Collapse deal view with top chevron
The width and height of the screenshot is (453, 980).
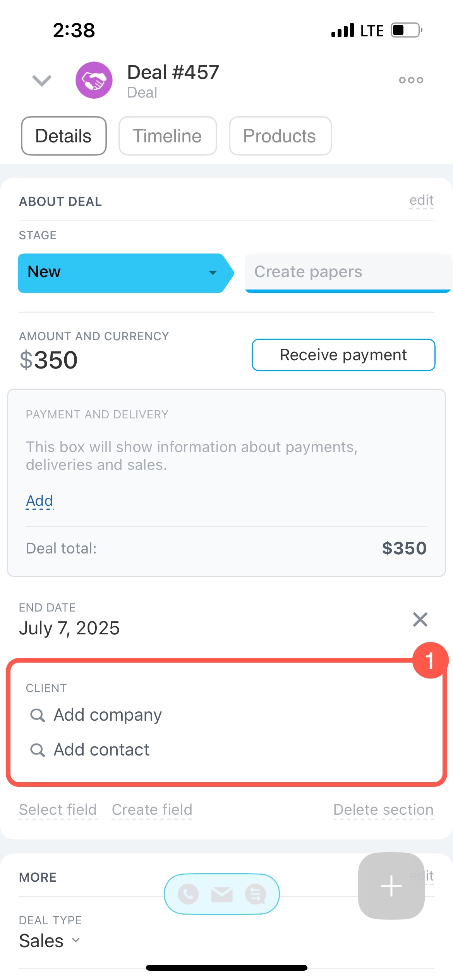tap(42, 81)
